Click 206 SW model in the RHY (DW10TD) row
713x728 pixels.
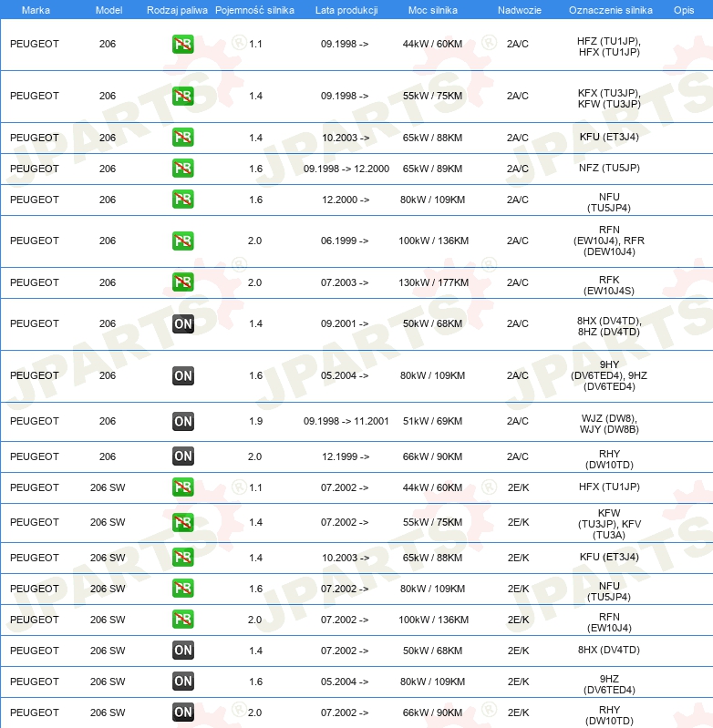click(108, 713)
